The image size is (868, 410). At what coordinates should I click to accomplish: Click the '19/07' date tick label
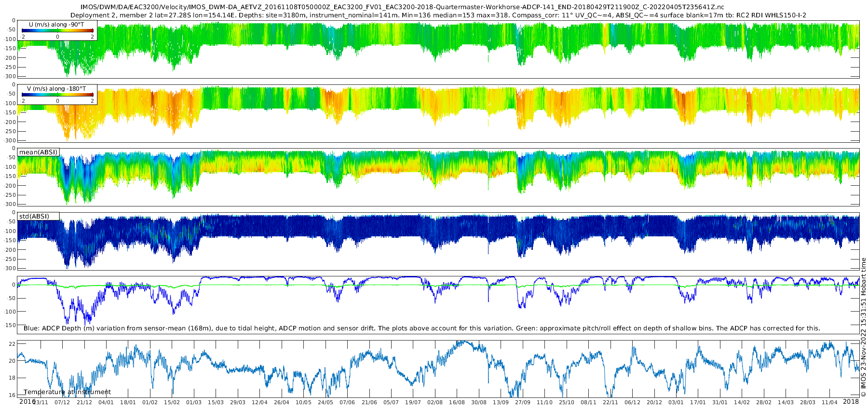click(x=413, y=402)
